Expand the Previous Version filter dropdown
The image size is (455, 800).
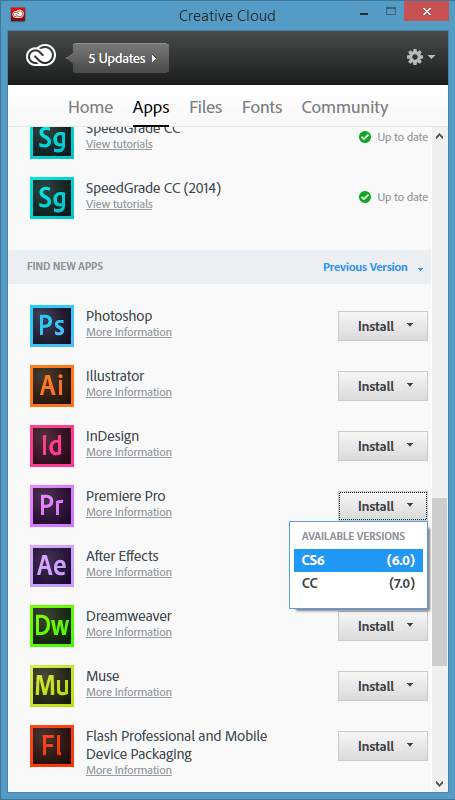click(373, 267)
